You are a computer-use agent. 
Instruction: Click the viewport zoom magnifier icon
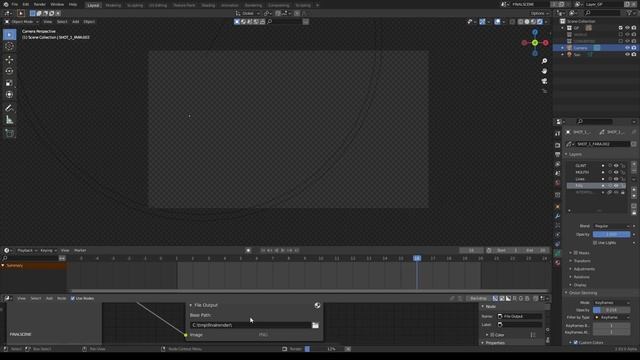544,61
